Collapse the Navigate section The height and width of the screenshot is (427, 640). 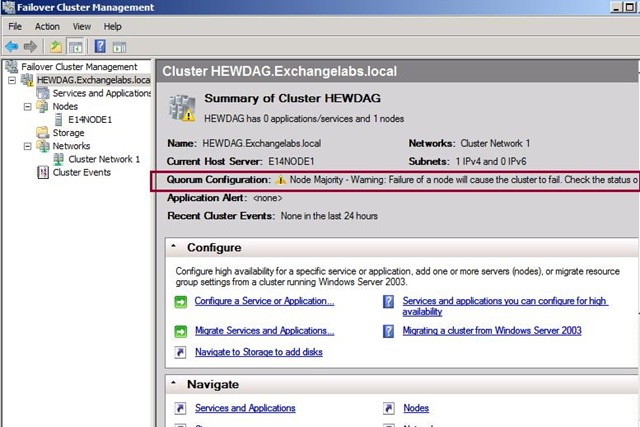[173, 383]
